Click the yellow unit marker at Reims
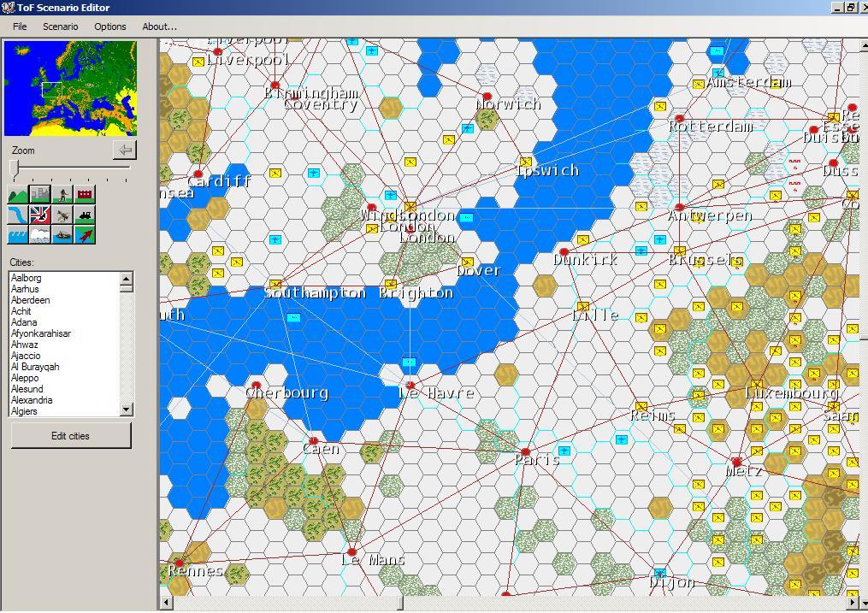 641,407
